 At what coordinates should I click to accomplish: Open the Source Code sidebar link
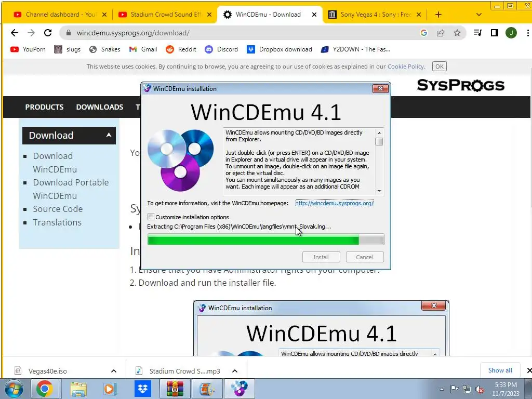pyautogui.click(x=58, y=209)
